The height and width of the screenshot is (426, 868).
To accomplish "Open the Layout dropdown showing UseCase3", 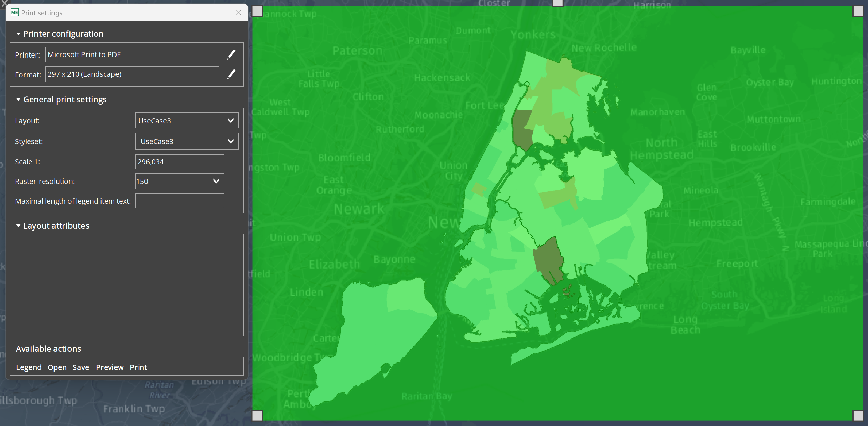I will [x=187, y=121].
